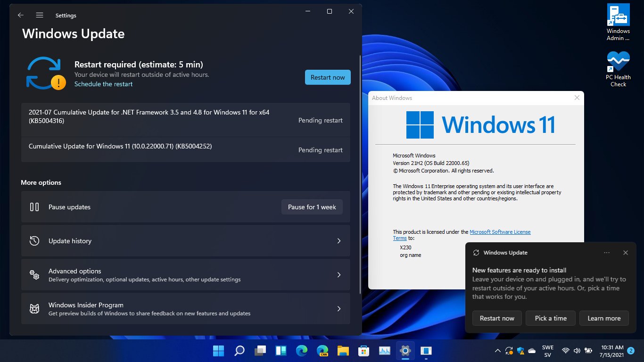Click the Pause updates pause icon

(34, 207)
